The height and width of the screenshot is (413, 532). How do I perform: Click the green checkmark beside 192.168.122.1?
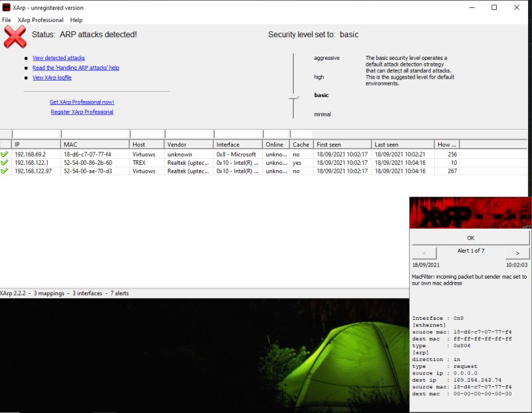5,163
